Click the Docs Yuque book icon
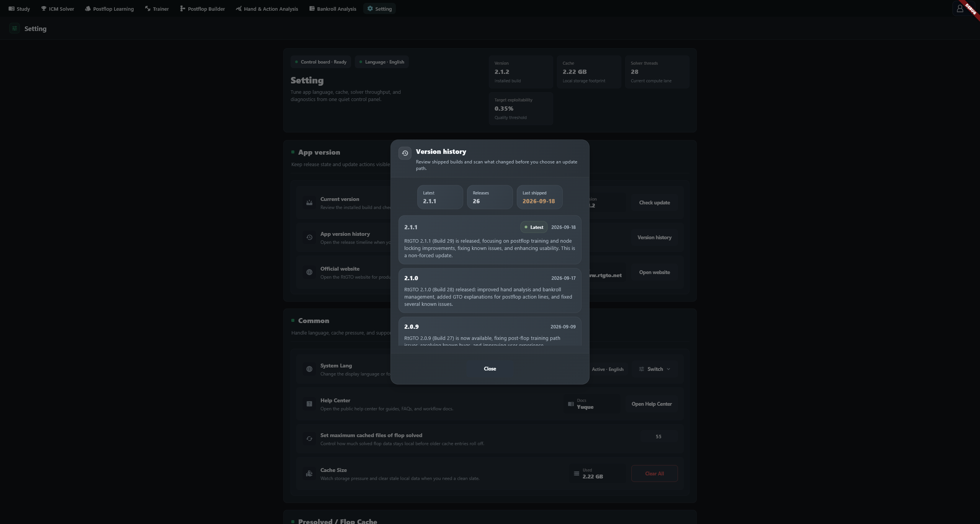Screen dimensions: 980x524 coord(571,404)
